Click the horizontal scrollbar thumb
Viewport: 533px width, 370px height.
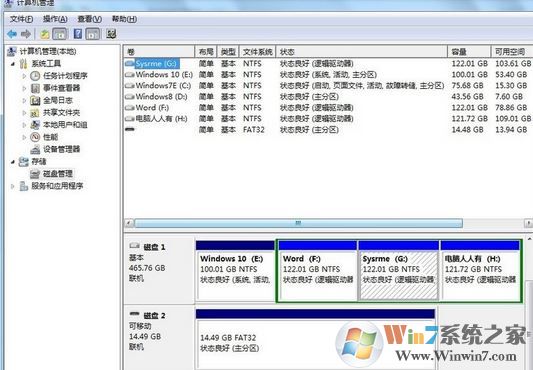[x=298, y=223]
